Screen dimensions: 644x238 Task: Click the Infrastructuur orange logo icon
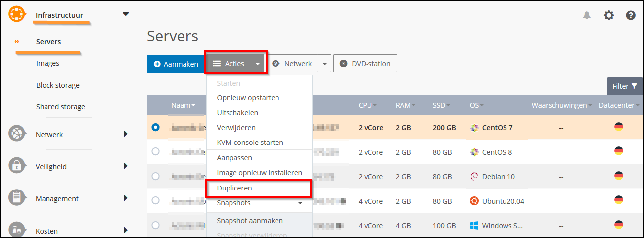(17, 15)
